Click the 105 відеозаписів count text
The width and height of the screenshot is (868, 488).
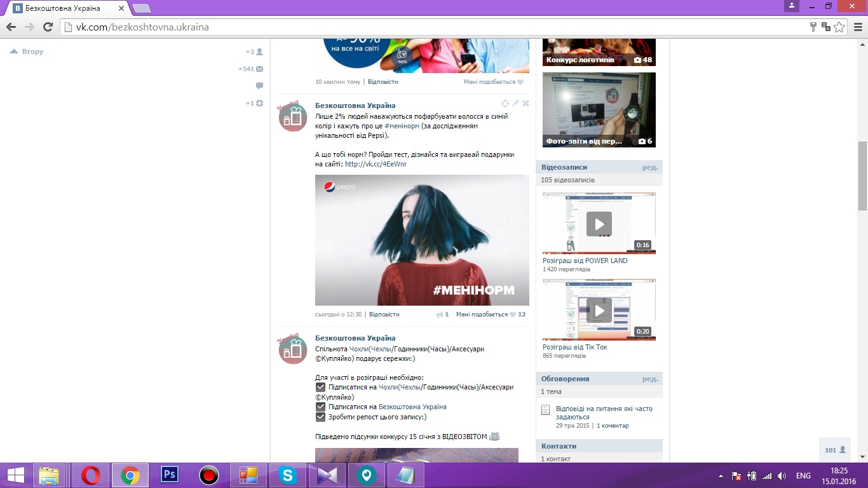(x=567, y=180)
